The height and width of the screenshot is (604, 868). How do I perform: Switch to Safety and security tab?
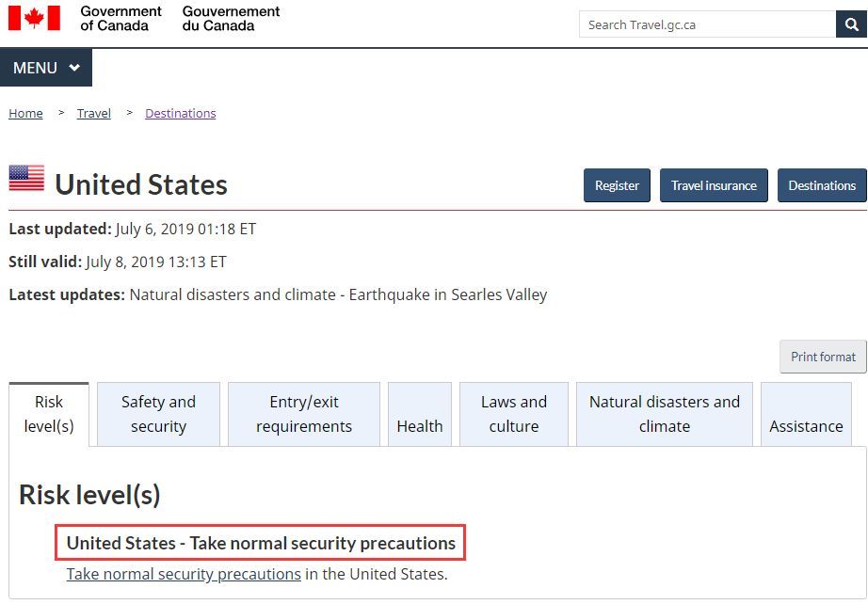pos(158,414)
